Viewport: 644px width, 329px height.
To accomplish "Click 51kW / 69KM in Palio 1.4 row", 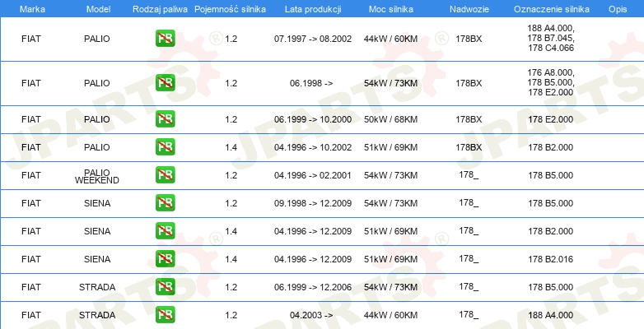I will tap(390, 147).
